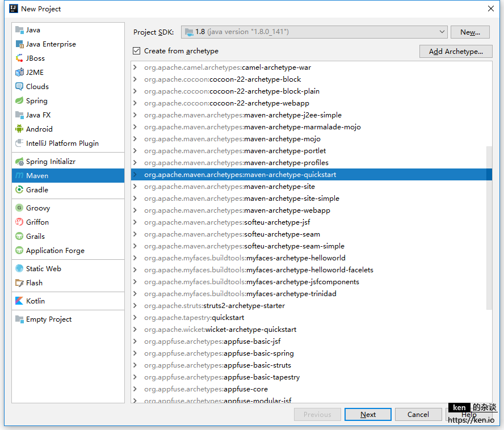The image size is (504, 430).
Task: Select cocoon-22-archetype-webapp archetype row
Action: [311, 103]
